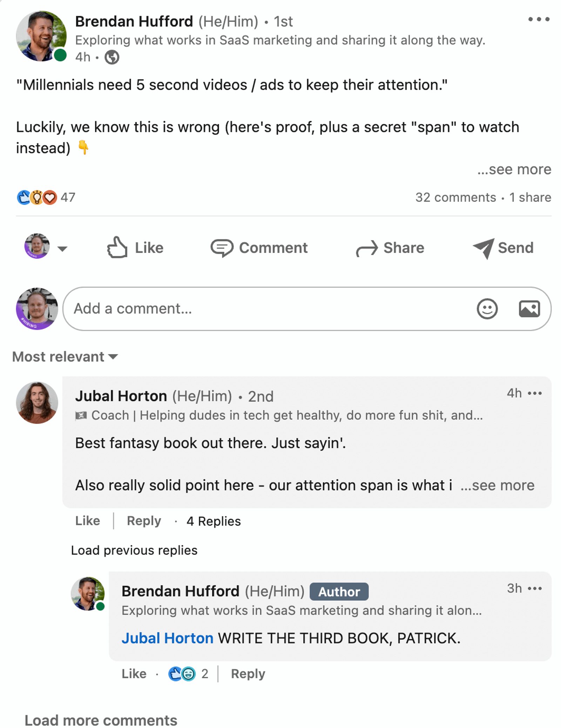
Task: Type in the Add a comment field
Action: [x=266, y=309]
